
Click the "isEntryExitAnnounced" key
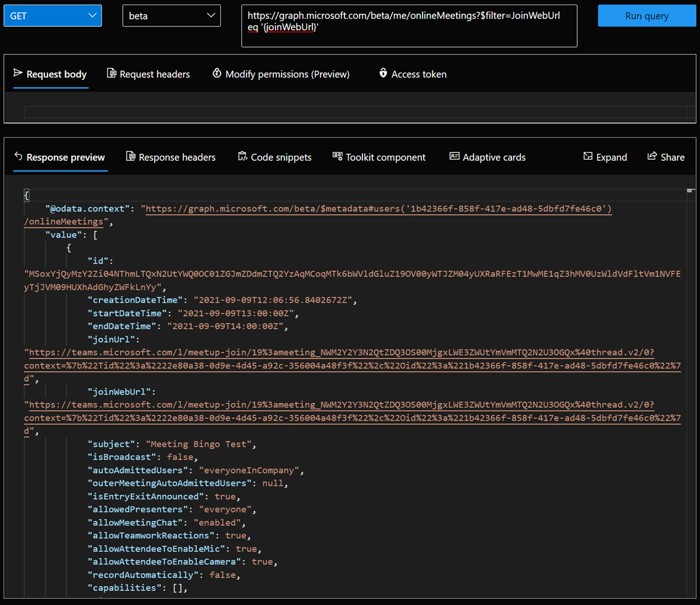coord(146,497)
